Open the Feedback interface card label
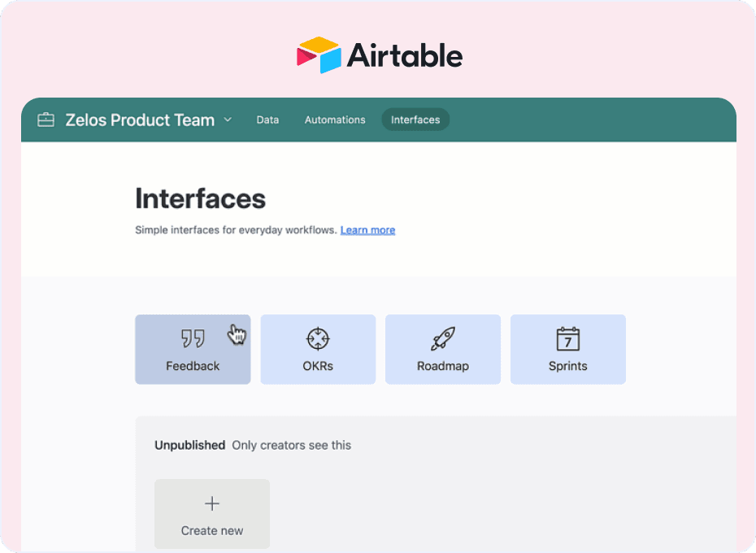The image size is (756, 553). click(193, 366)
